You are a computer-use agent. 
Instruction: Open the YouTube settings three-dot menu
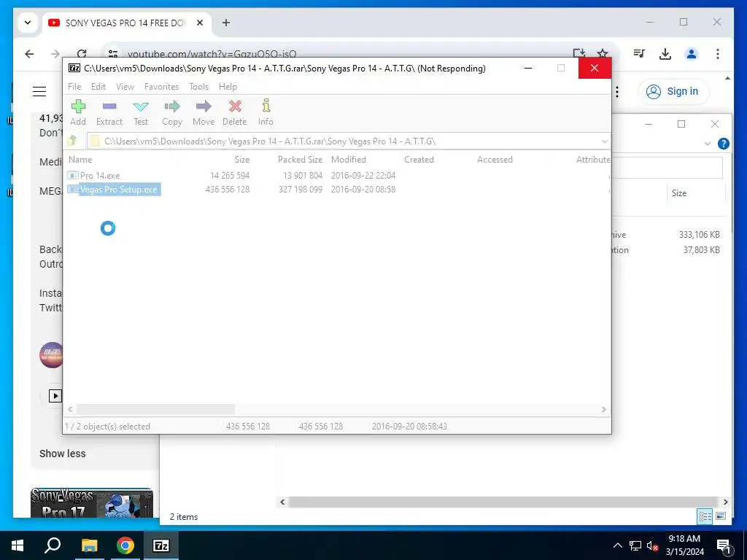[x=617, y=91]
